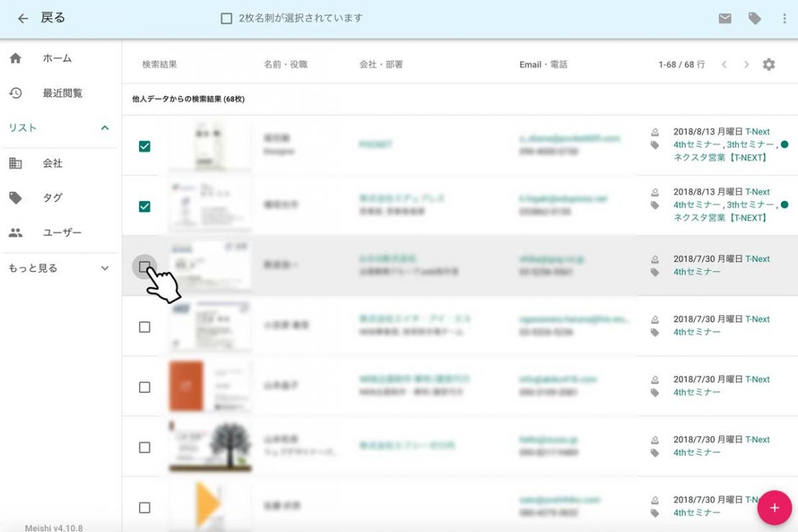This screenshot has width=798, height=532.
Task: Go to next results page arrow
Action: (746, 65)
